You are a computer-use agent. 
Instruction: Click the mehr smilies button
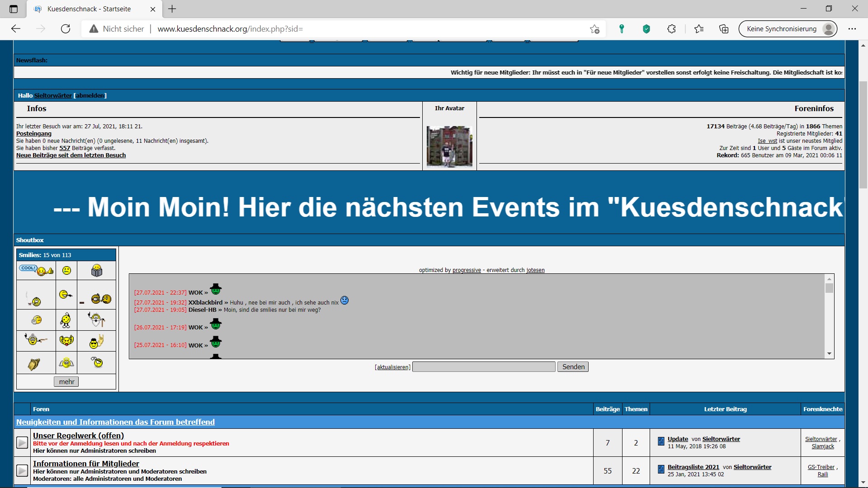66,381
